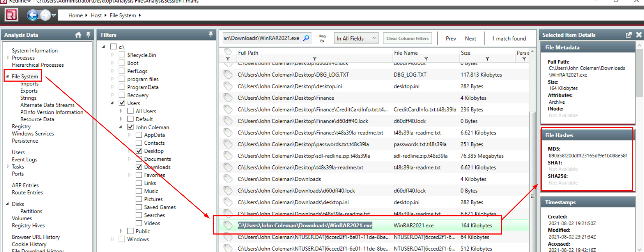
Task: Click the search magnifier icon
Action: tap(306, 38)
